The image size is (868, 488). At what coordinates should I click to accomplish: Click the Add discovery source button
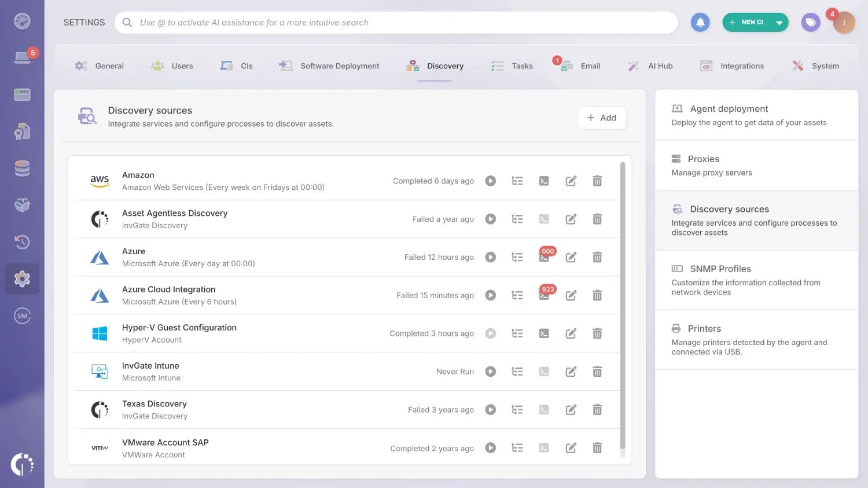click(602, 118)
